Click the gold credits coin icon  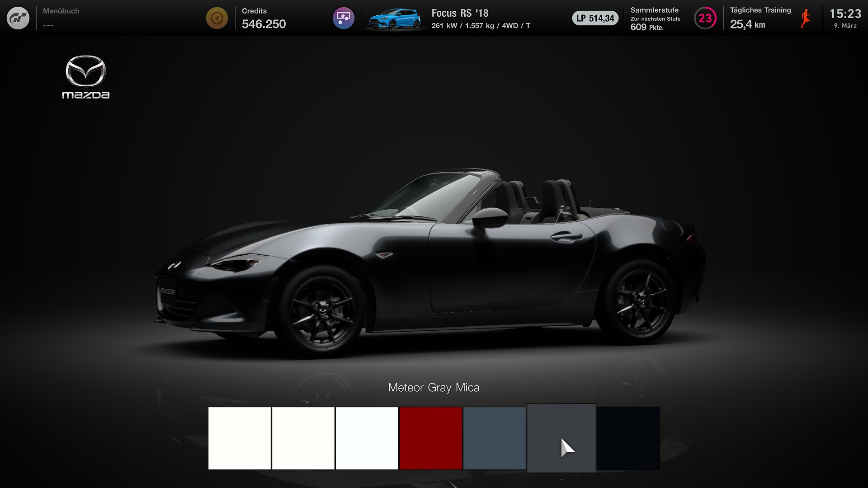pos(217,18)
